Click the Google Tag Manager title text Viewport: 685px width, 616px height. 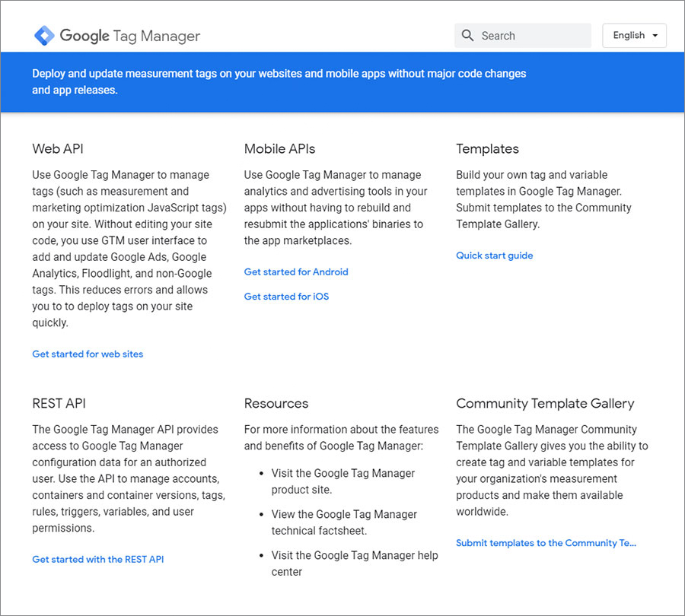click(129, 36)
